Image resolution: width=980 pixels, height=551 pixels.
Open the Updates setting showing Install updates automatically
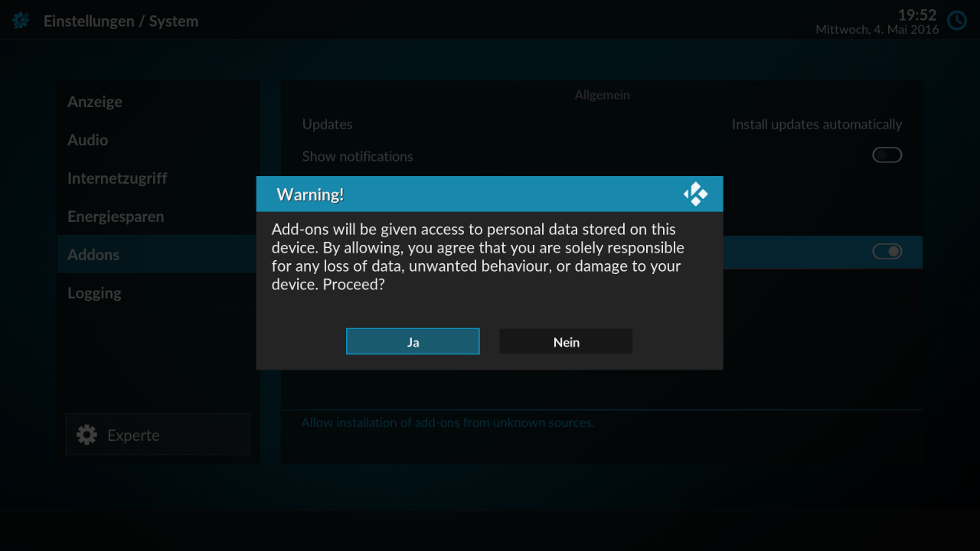[602, 124]
